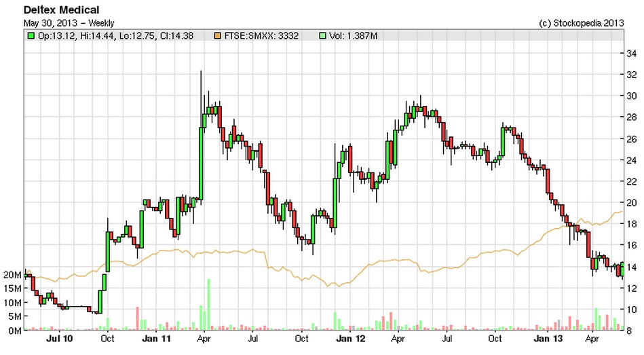Click the green Vol legend swatch
This screenshot has height=355, width=644.
(323, 36)
